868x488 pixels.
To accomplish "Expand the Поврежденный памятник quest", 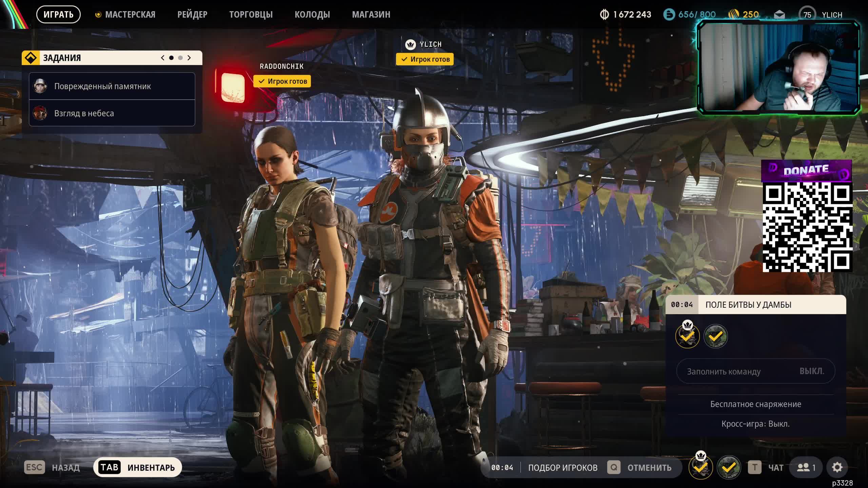I will (x=112, y=86).
